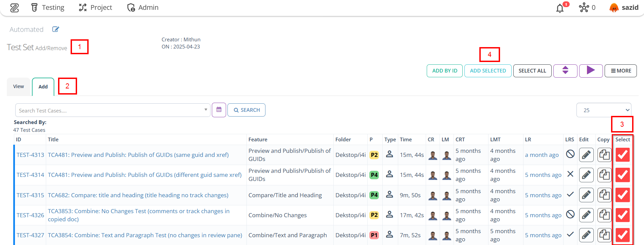Click the home logo icon in navbar
644x245 pixels.
coord(15,7)
